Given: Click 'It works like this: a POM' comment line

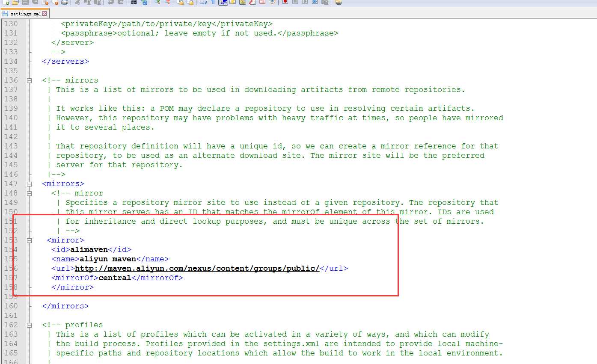Looking at the screenshot, I should coord(261,108).
